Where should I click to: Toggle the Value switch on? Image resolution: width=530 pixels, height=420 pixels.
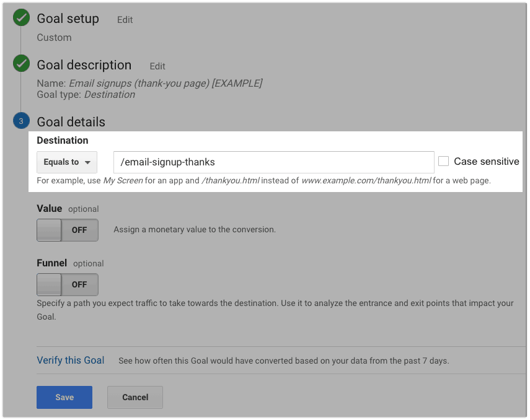click(x=68, y=230)
